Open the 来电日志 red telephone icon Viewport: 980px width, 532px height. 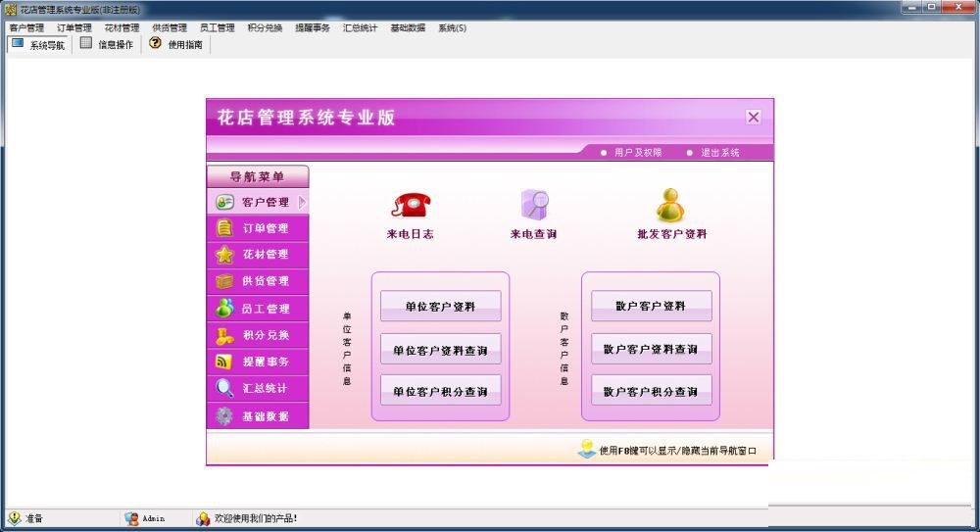tap(411, 205)
